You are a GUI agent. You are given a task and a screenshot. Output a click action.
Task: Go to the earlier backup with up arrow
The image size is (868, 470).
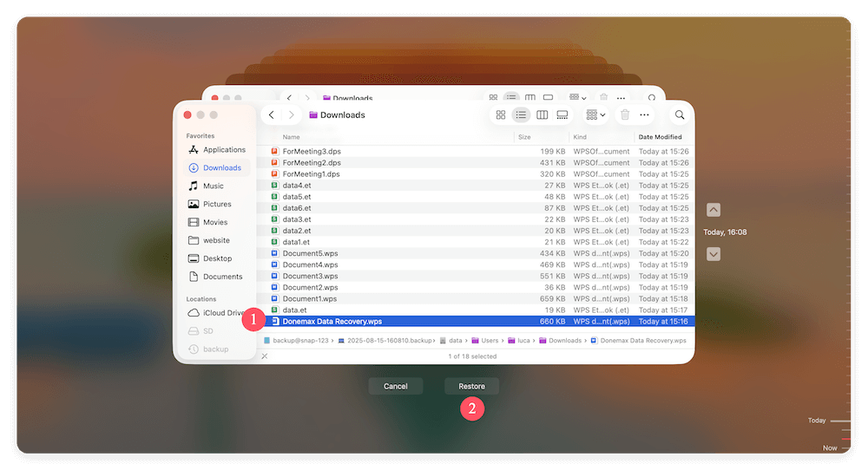[713, 210]
